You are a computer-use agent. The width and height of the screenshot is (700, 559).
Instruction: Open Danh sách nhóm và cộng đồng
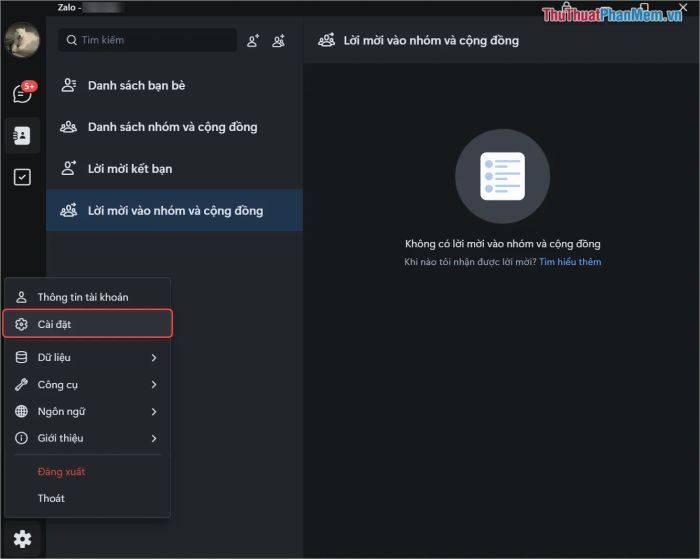tap(174, 127)
